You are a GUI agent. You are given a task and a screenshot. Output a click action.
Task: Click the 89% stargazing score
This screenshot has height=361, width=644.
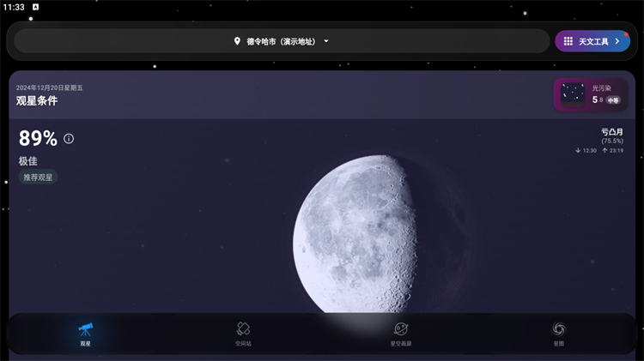click(38, 138)
